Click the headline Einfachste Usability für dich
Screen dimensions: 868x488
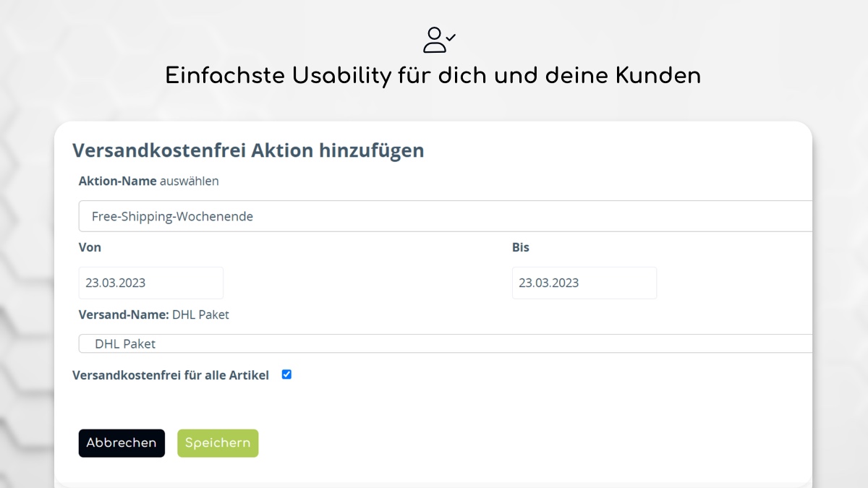(x=433, y=75)
